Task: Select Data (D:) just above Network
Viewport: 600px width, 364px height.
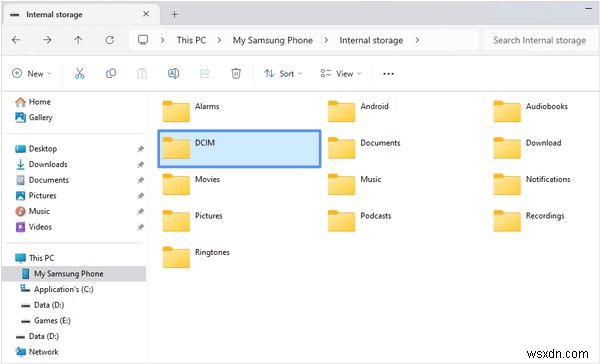Action: click(37, 336)
